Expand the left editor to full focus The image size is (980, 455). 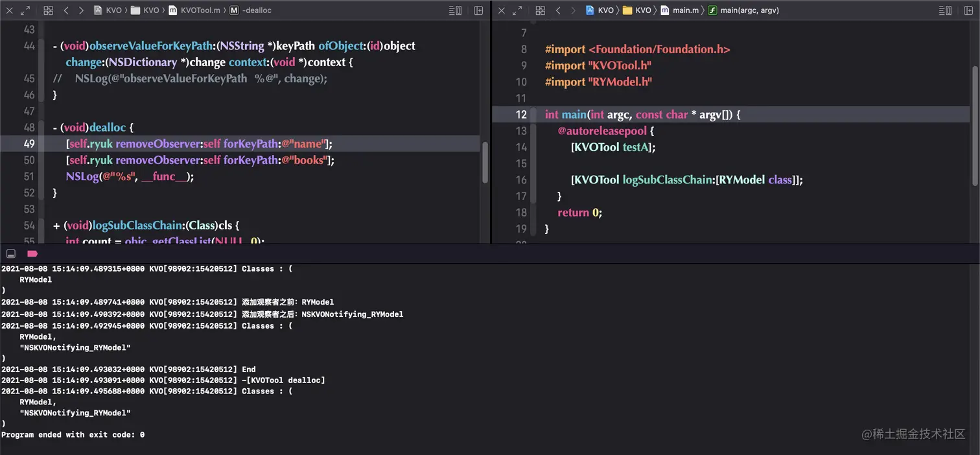pos(25,10)
